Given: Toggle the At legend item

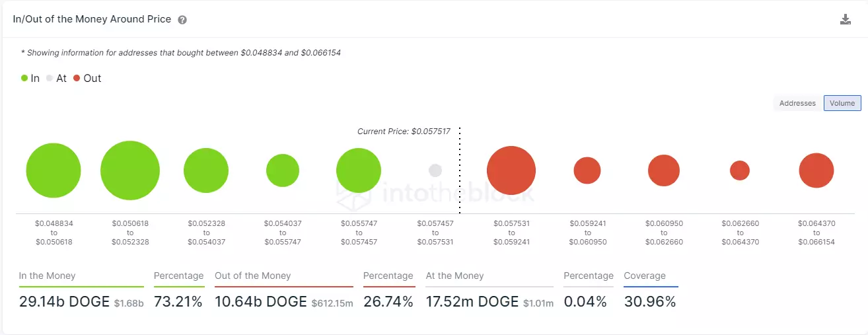Looking at the screenshot, I should [x=56, y=78].
